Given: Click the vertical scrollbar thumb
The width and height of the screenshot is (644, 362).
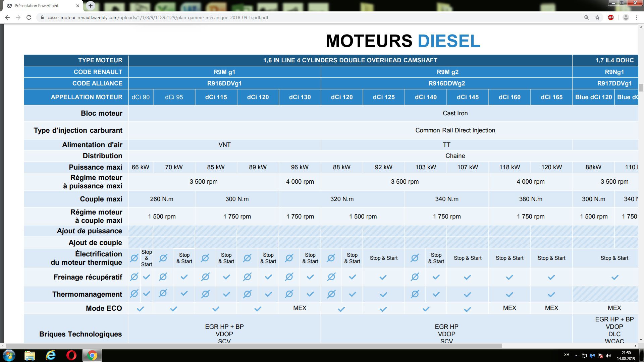Looking at the screenshot, I should point(641,87).
